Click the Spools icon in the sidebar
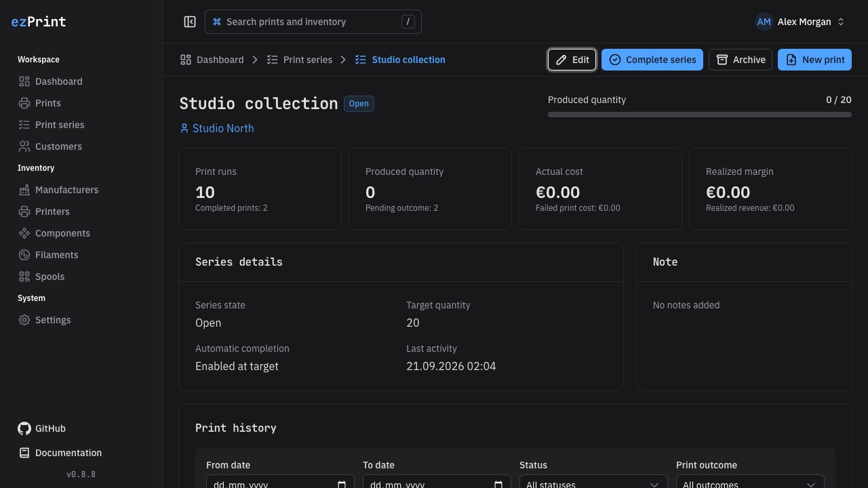Image resolution: width=868 pixels, height=488 pixels. [x=24, y=277]
